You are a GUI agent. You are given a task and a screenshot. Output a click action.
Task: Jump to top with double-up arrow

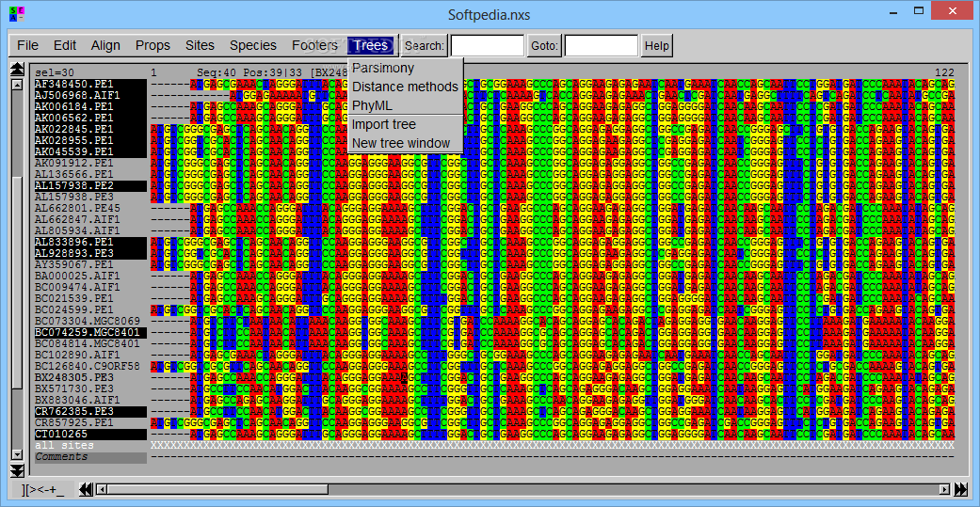pyautogui.click(x=18, y=70)
